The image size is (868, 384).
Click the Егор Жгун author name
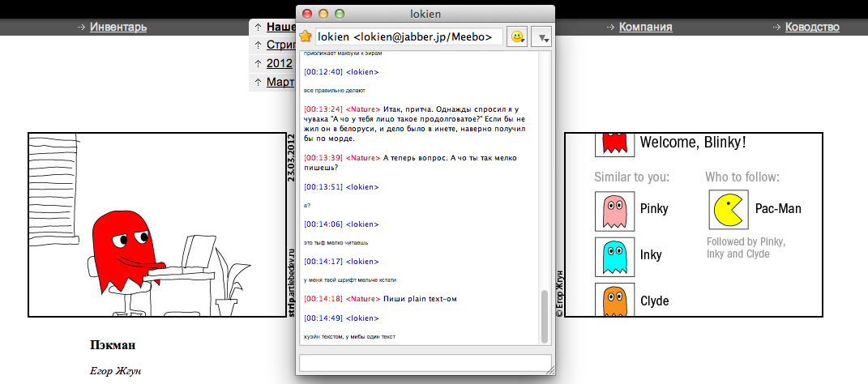coord(115,371)
